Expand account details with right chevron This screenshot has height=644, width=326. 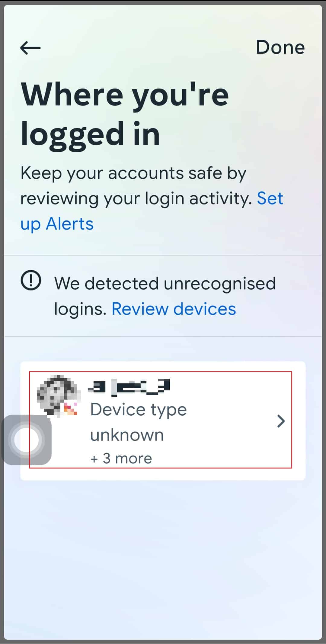coord(281,421)
